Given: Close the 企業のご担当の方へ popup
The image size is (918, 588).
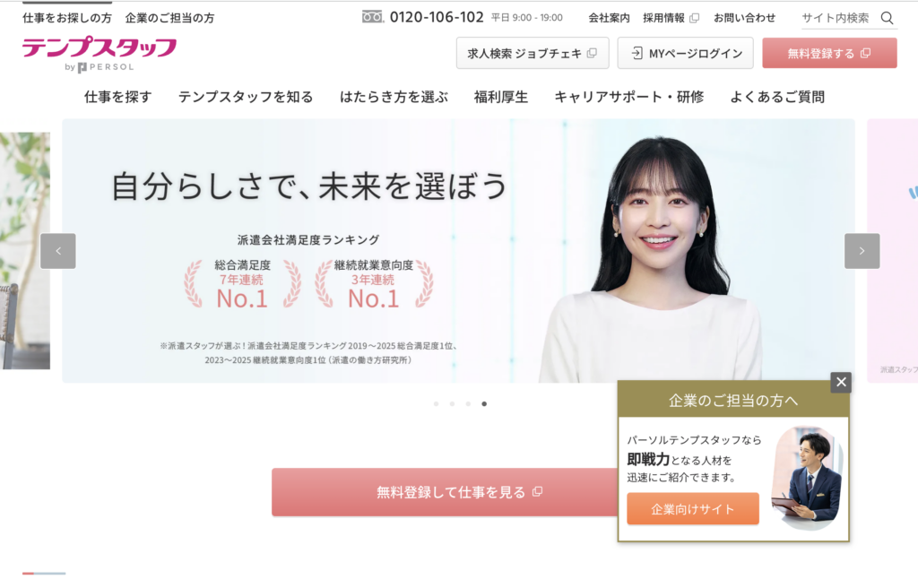Looking at the screenshot, I should click(x=841, y=383).
